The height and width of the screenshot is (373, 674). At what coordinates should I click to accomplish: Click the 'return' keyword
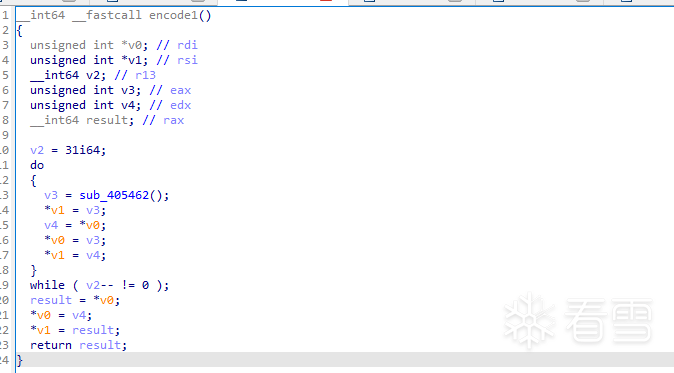click(51, 345)
